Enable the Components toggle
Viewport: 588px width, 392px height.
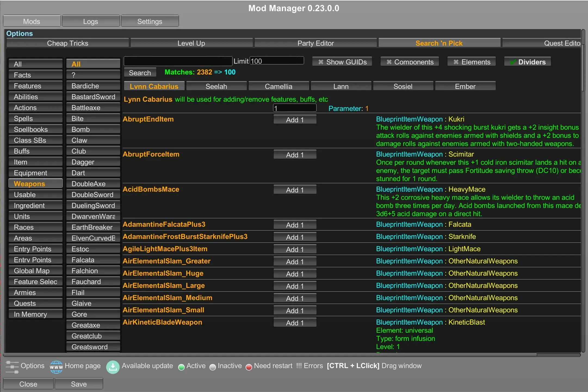410,62
